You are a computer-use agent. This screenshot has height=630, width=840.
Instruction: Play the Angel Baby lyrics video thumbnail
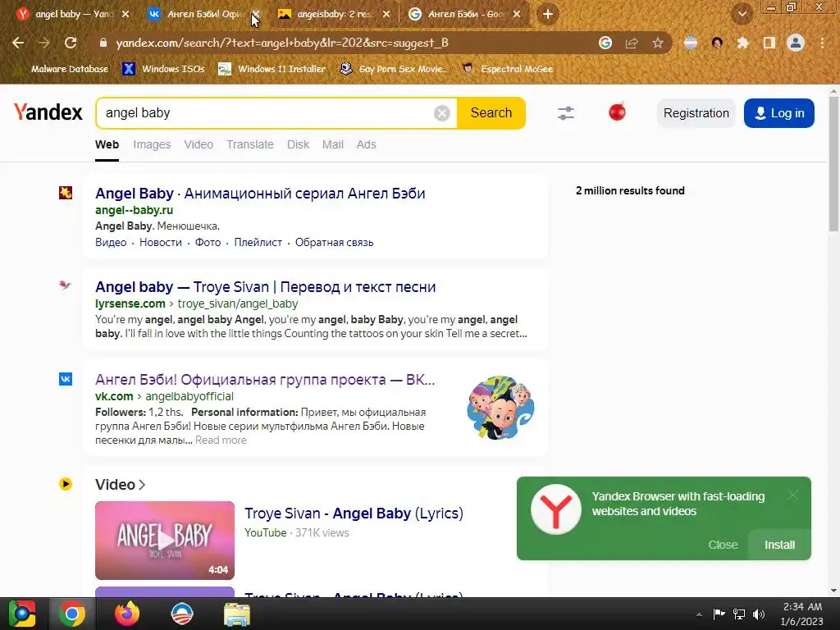[165, 541]
